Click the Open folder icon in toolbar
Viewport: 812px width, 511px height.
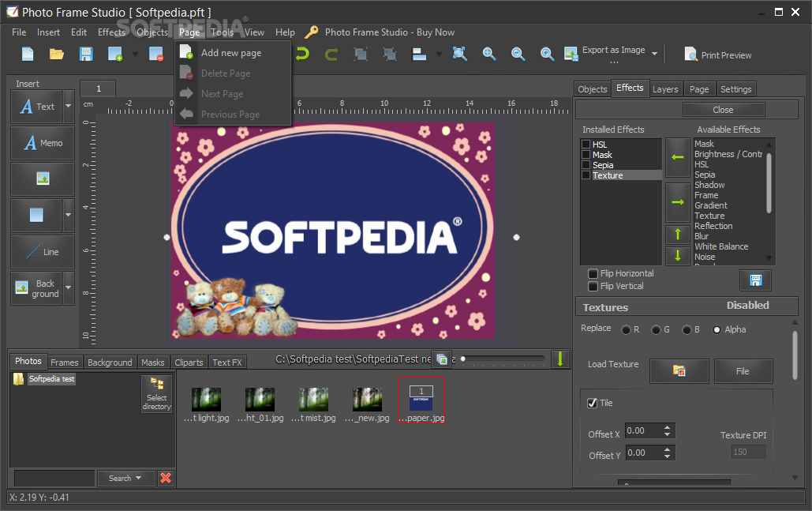coord(57,54)
